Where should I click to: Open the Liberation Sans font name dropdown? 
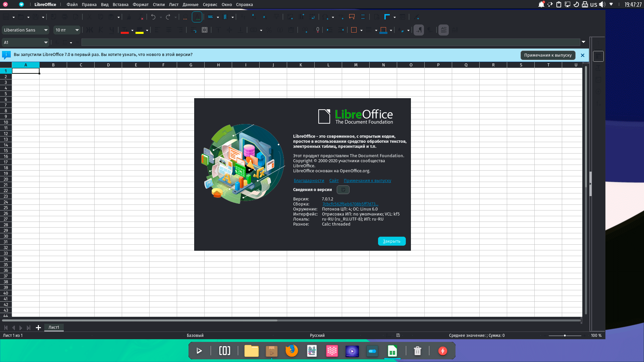(46, 30)
